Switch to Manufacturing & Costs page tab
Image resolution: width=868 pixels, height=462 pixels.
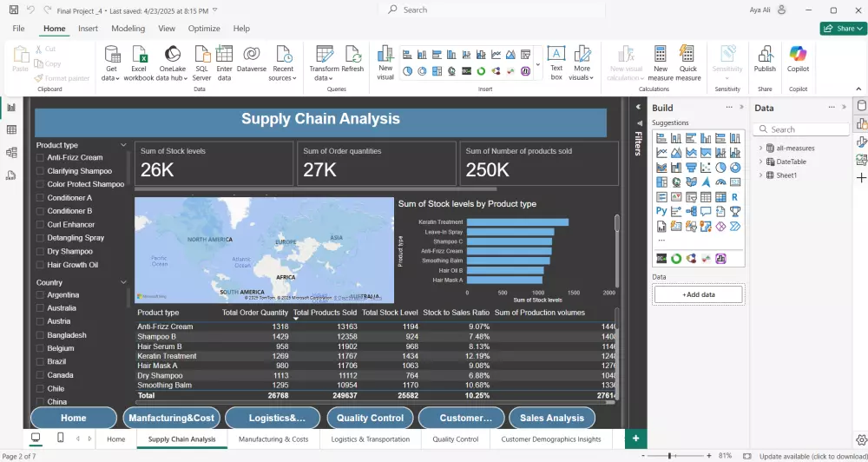[273, 439]
